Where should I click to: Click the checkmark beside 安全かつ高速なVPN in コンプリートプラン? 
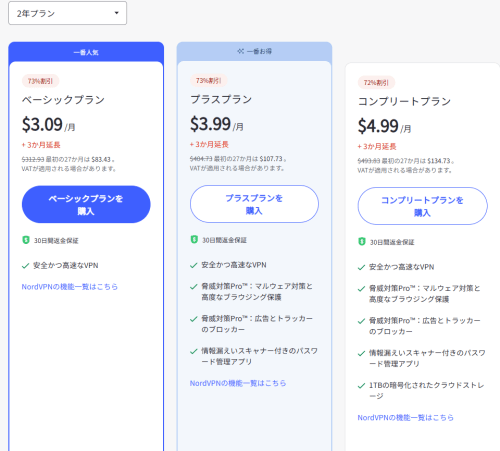361,267
